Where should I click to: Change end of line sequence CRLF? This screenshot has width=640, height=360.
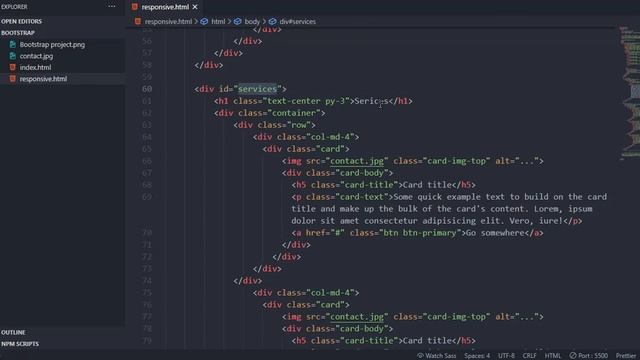pyautogui.click(x=529, y=356)
